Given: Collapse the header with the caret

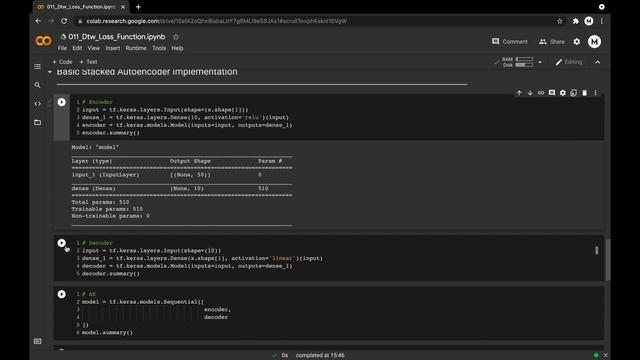Looking at the screenshot, I should [x=598, y=62].
